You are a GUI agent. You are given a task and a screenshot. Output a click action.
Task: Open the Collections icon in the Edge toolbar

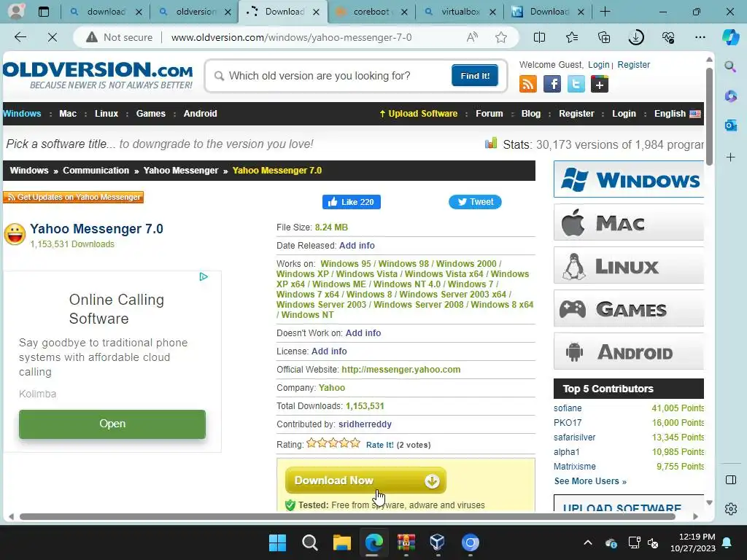pyautogui.click(x=603, y=37)
